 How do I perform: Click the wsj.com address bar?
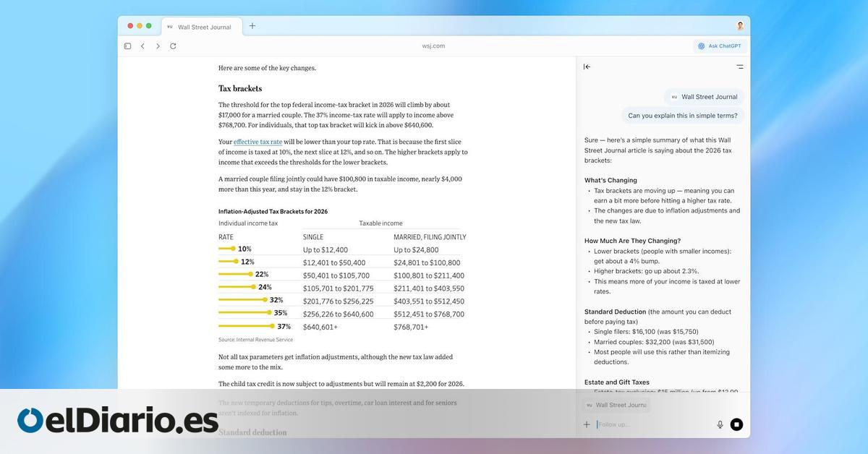tap(433, 46)
